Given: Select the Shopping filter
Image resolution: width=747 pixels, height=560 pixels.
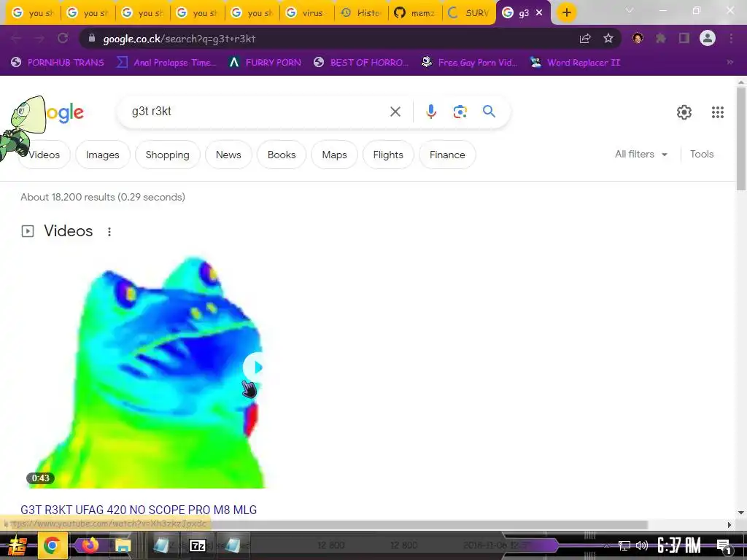Looking at the screenshot, I should pyautogui.click(x=168, y=155).
